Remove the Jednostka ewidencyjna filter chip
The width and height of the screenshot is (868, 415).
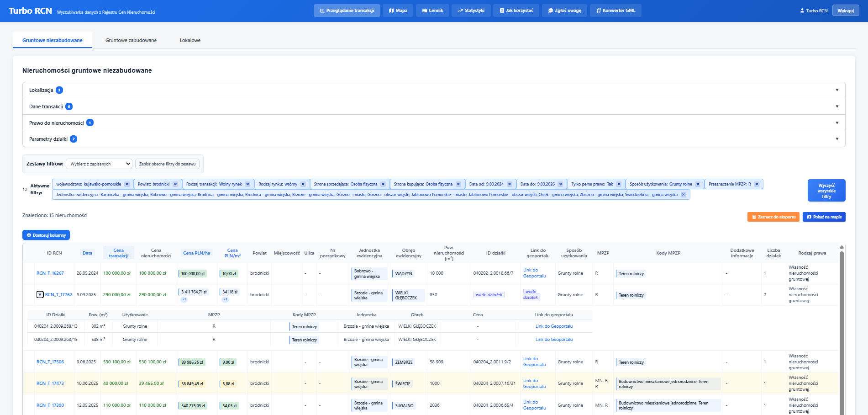pos(684,195)
